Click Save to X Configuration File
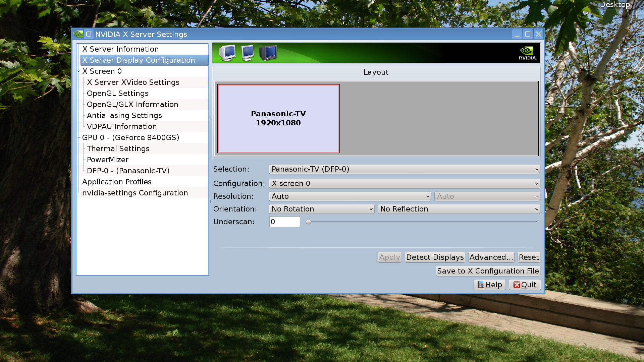Screen dimensions: 644x362 [x=488, y=271]
